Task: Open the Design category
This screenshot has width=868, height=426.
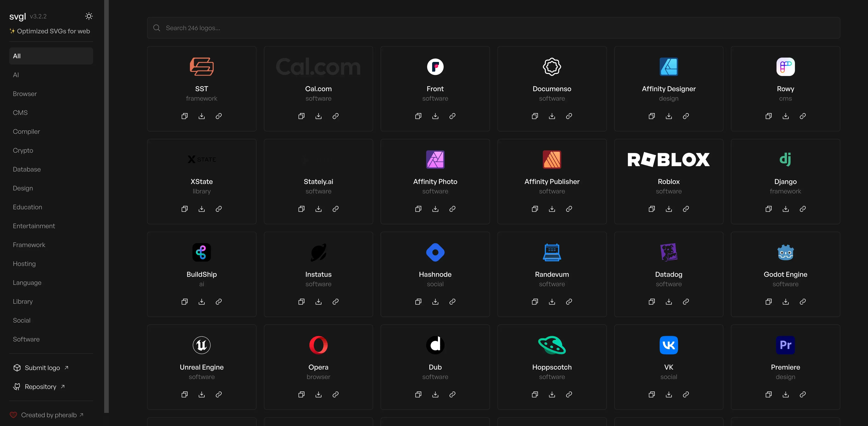Action: coord(51,188)
